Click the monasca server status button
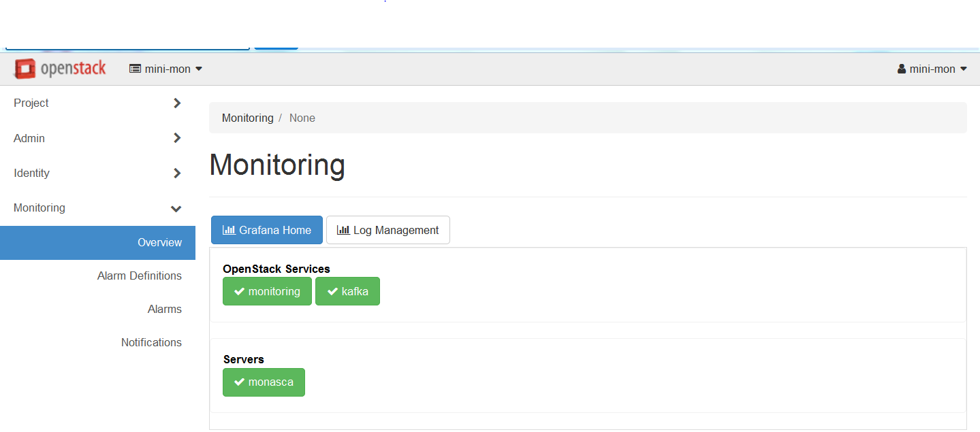Image resolution: width=980 pixels, height=432 pixels. tap(264, 382)
